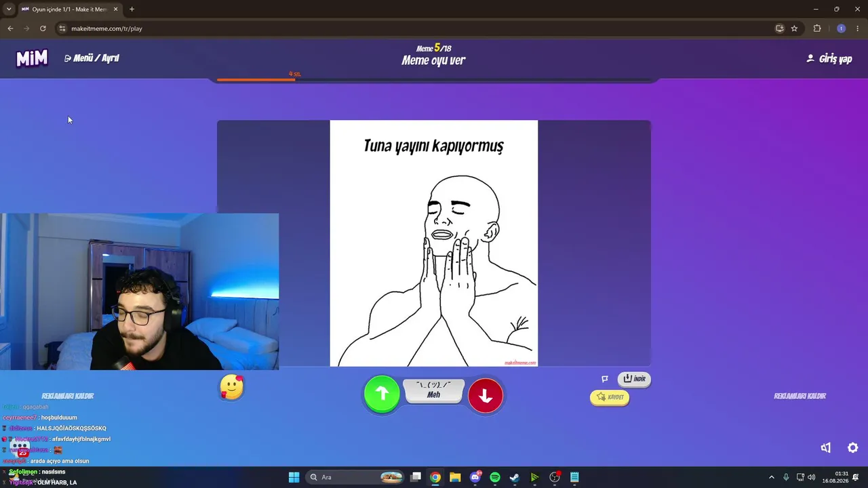
Task: Open the Chrome three-dot menu
Action: (x=858, y=28)
